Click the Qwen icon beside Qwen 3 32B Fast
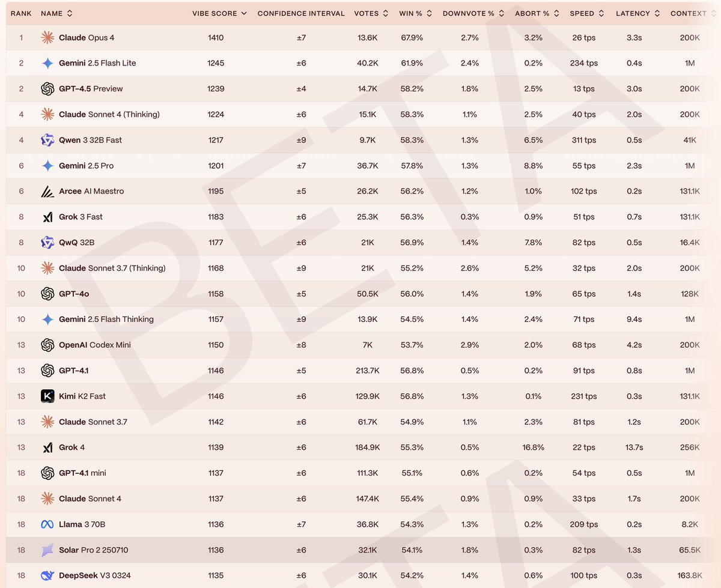Screen dimensions: 721x588 [x=47, y=140]
